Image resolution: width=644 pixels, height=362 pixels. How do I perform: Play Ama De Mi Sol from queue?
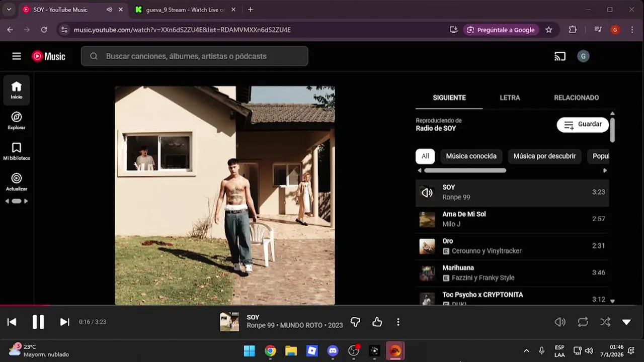coord(512,219)
